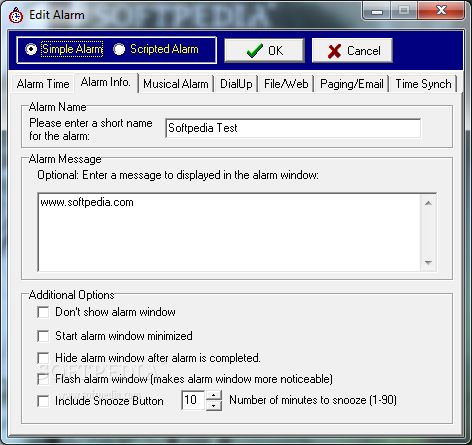Enable Flash alarm window option

(43, 379)
